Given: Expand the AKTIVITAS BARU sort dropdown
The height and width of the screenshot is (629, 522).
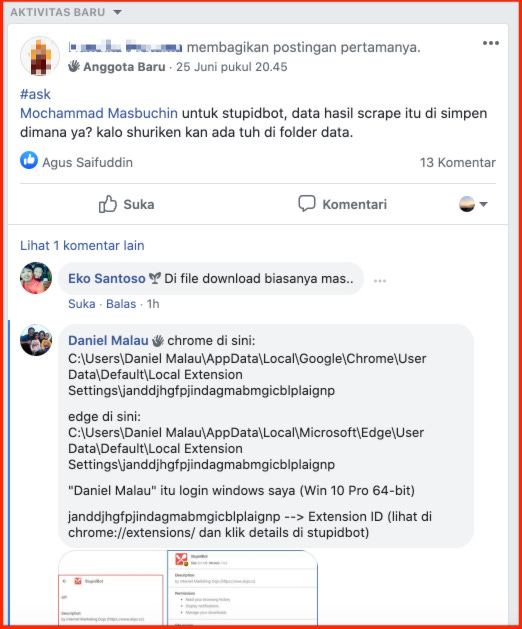Looking at the screenshot, I should (117, 12).
